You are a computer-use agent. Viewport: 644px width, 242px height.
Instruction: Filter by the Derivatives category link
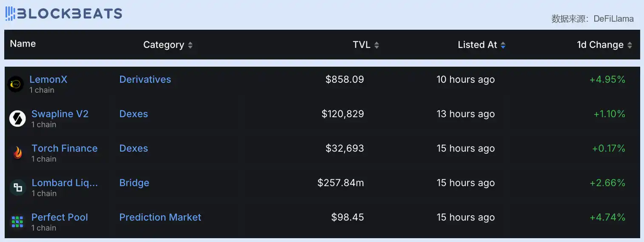(x=145, y=79)
